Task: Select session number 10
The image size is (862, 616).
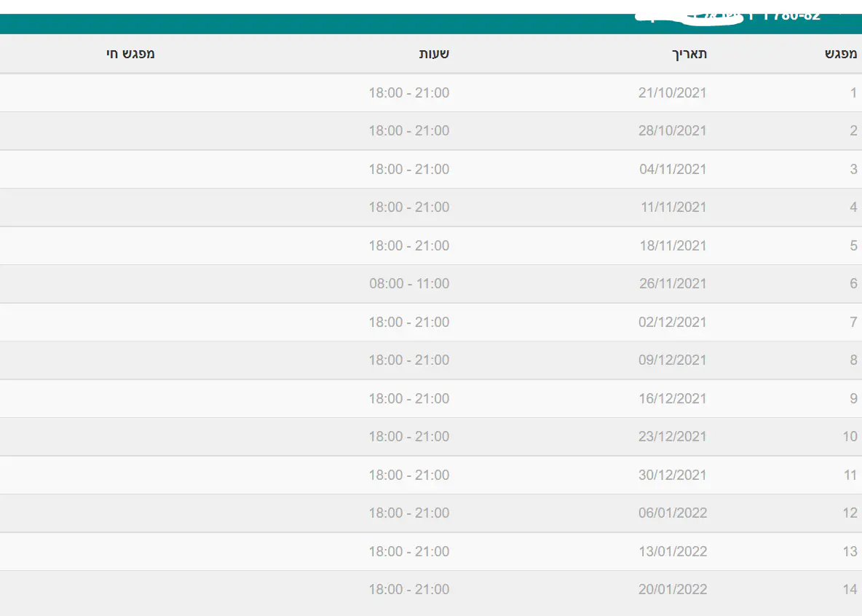Action: 850,437
